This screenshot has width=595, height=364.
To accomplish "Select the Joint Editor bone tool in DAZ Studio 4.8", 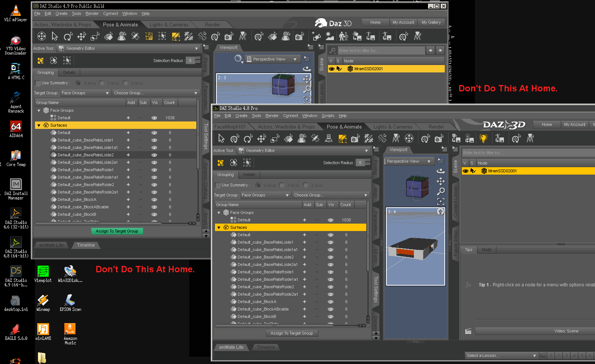I will 382,139.
